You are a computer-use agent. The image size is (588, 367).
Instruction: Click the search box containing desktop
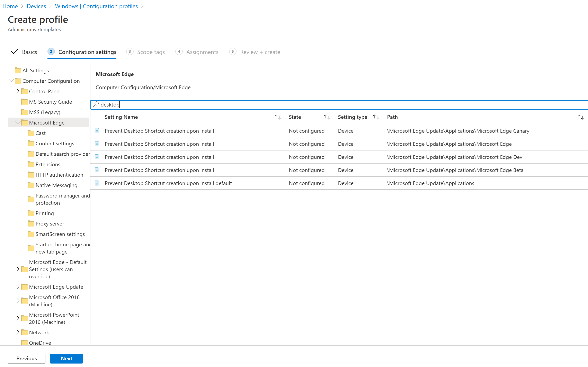click(339, 105)
